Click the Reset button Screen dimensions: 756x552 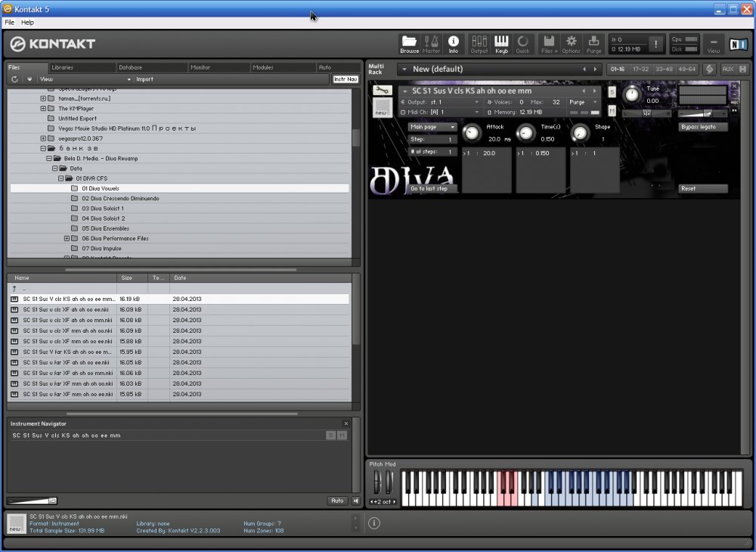pos(703,188)
